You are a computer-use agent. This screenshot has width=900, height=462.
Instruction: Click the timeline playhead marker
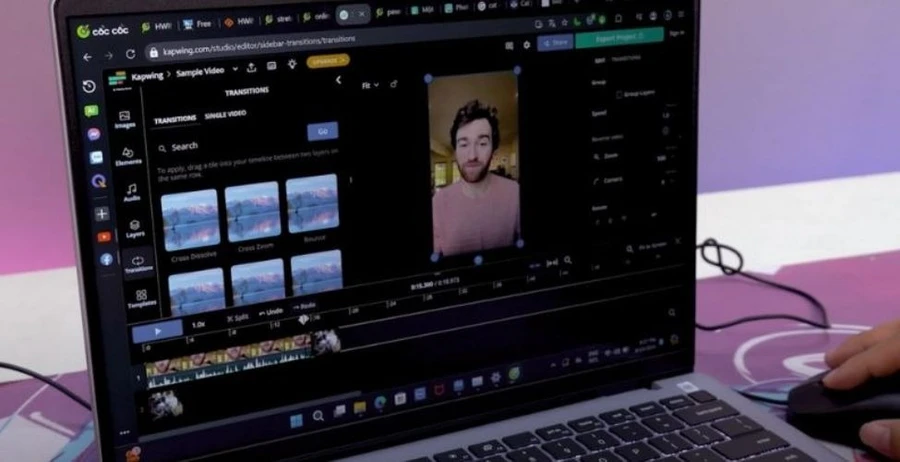(304, 320)
